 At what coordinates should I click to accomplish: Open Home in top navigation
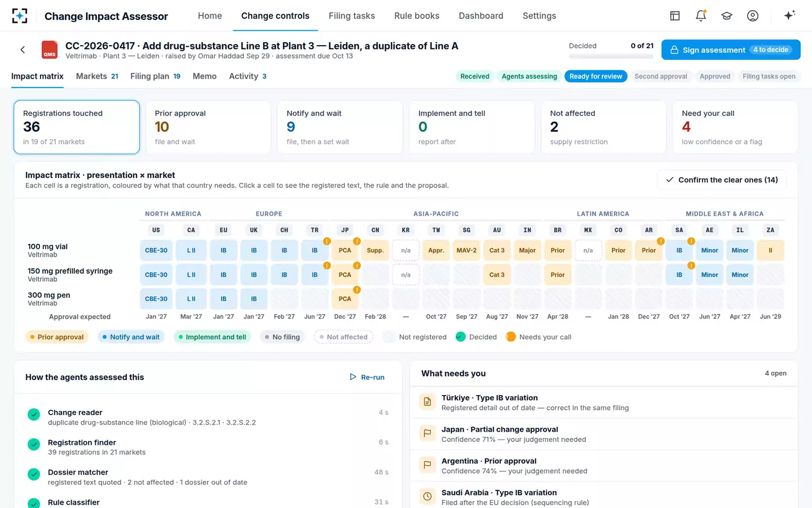point(210,16)
